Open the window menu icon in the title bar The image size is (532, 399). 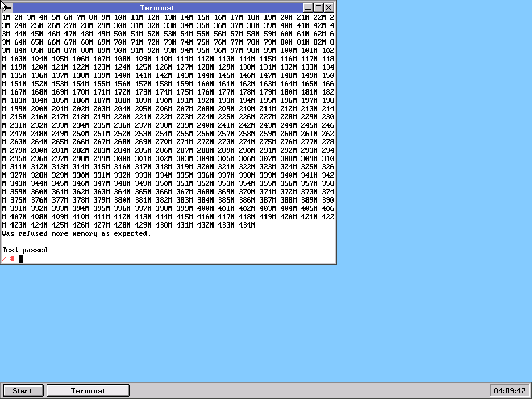point(7,8)
